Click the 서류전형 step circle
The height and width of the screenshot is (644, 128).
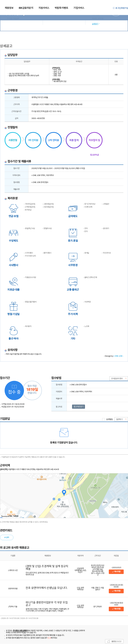(x=13, y=140)
